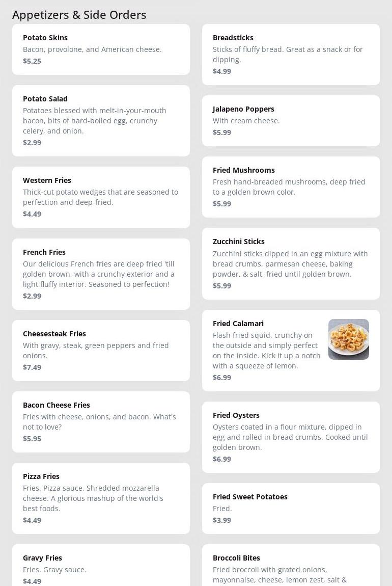
Task: Choose the Fried Sweet Potatoes item
Action: point(291,509)
